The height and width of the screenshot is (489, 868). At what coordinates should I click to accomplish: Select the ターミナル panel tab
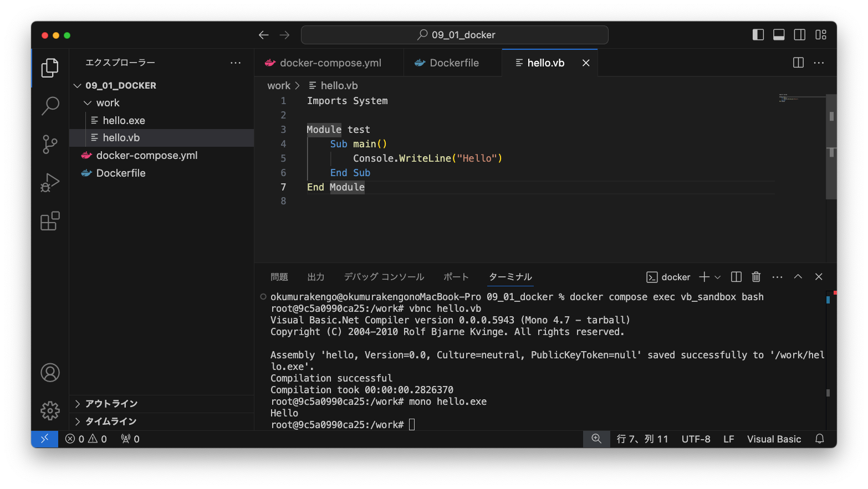coord(510,277)
